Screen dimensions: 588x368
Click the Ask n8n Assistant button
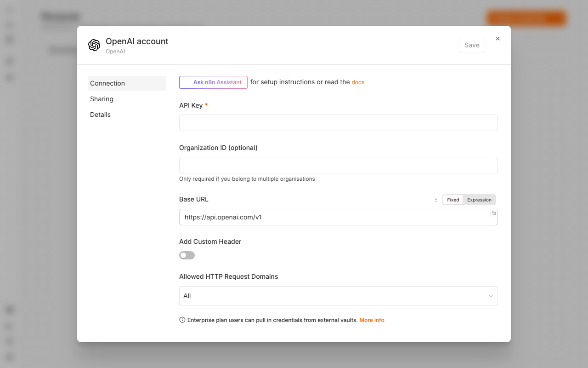click(x=213, y=82)
